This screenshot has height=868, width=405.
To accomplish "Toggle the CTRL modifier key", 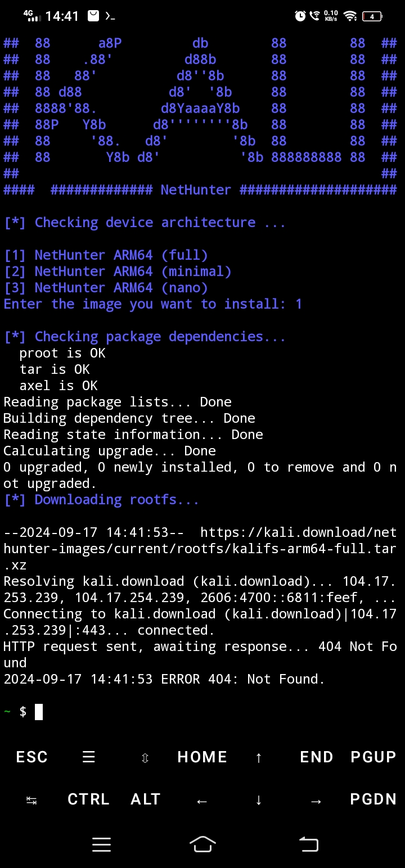I will tap(88, 799).
